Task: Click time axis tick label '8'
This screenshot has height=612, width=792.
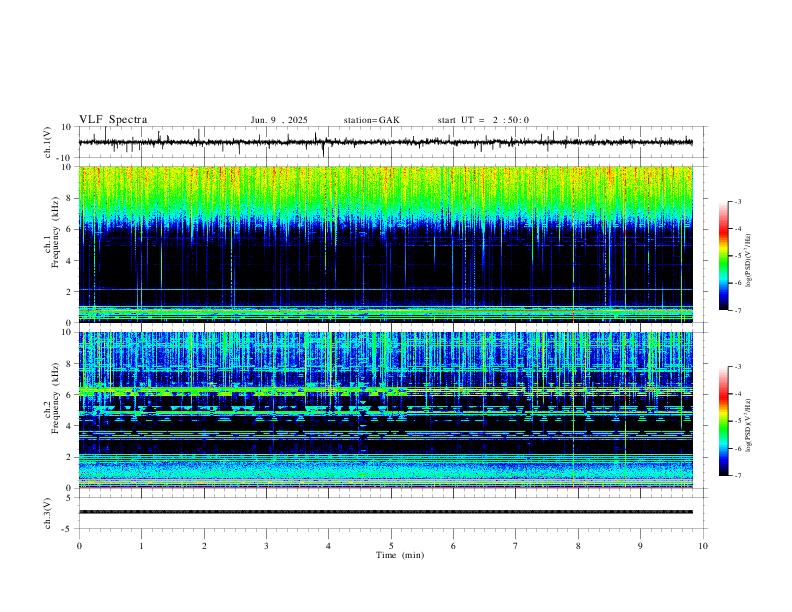Action: tap(578, 546)
